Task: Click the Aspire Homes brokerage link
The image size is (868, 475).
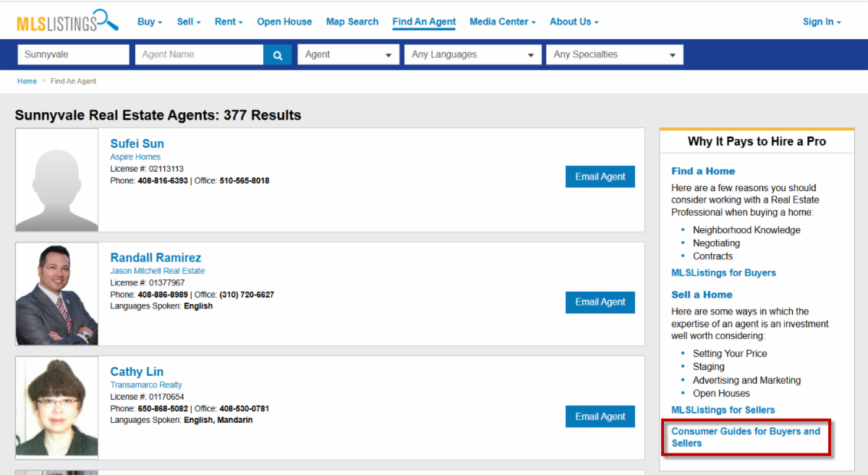Action: (135, 157)
